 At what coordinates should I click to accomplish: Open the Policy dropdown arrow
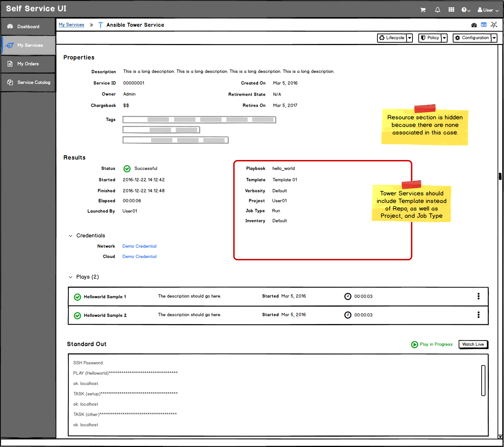point(444,38)
